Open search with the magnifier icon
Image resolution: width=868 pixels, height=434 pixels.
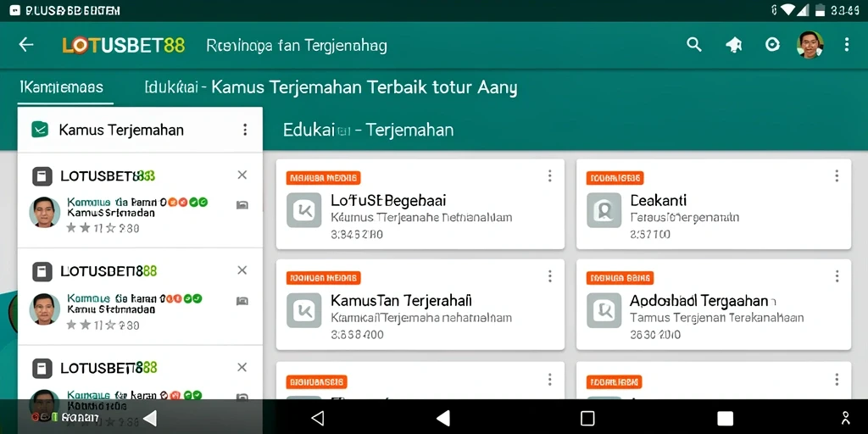click(x=694, y=45)
